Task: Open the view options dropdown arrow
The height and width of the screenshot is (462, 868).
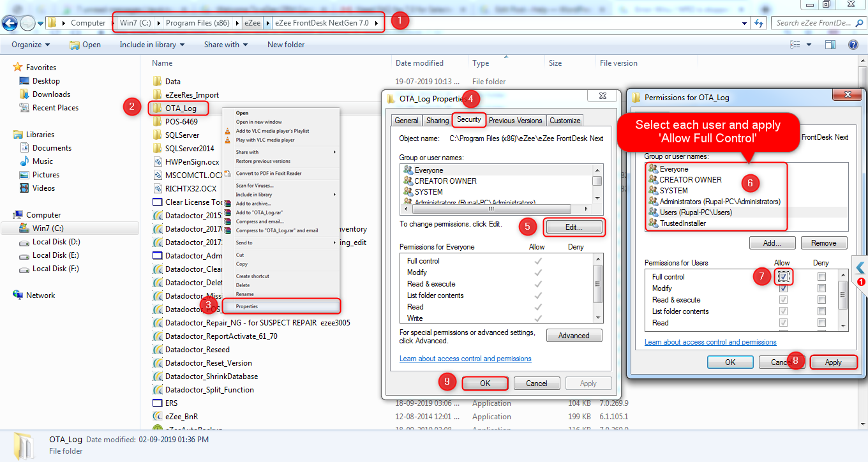Action: click(x=809, y=45)
